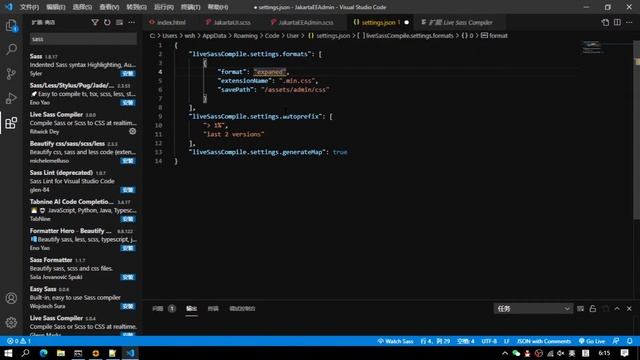Open the Edit menu

(x=56, y=7)
